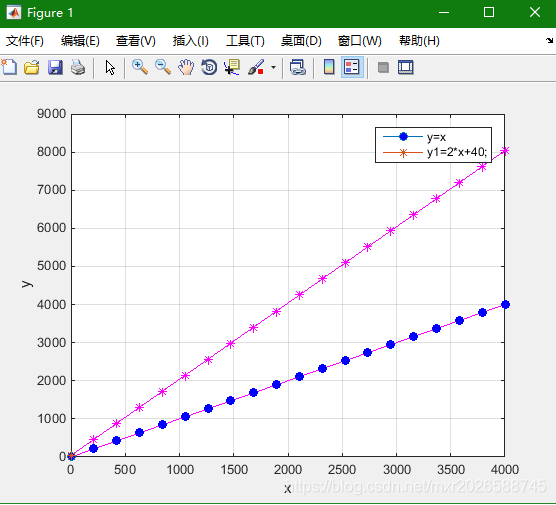Open the 编辑(E) menu
The image size is (556, 505).
point(80,41)
